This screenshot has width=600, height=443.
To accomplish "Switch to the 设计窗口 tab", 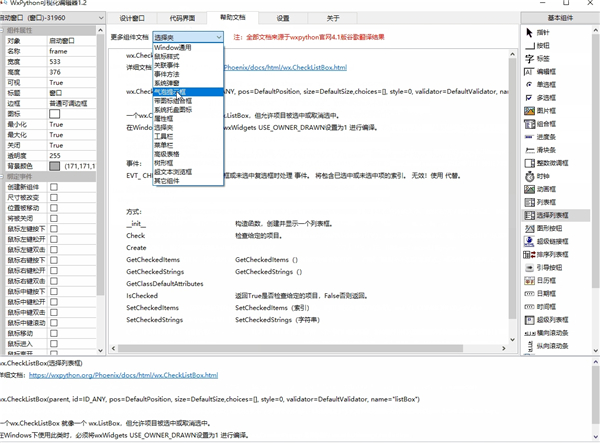I will (x=132, y=18).
